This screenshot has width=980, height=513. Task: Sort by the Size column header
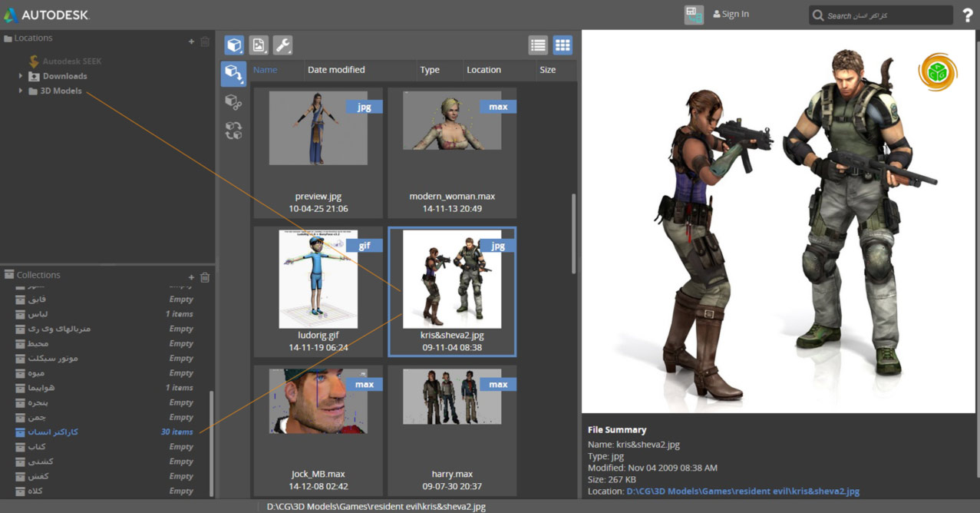click(x=547, y=70)
